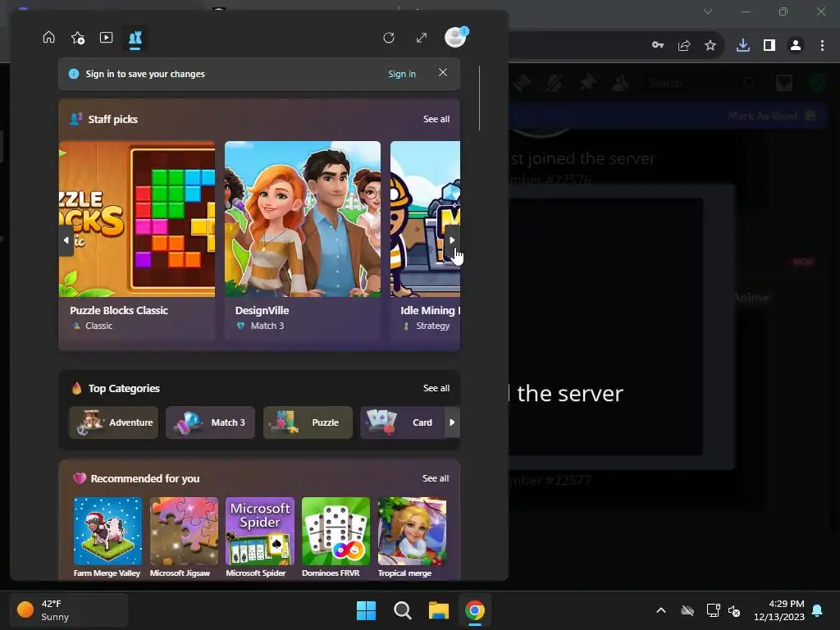The image size is (840, 630).
Task: Click Chrome share page icon
Action: tap(684, 46)
